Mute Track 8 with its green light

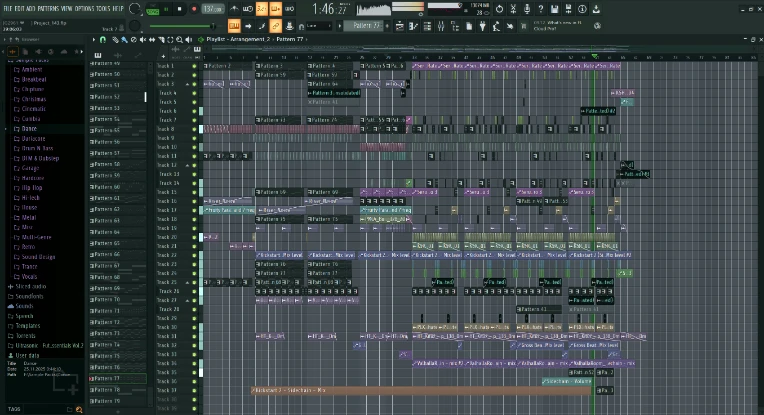pos(195,129)
